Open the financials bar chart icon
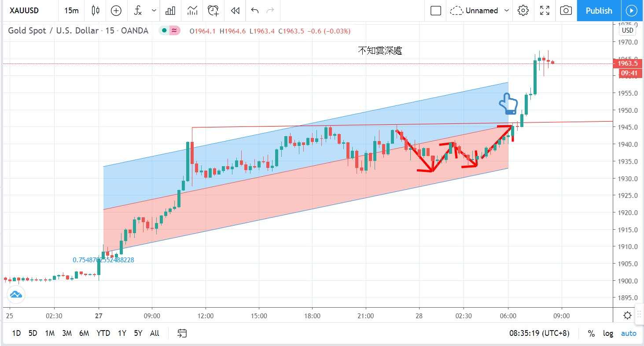 coord(170,11)
